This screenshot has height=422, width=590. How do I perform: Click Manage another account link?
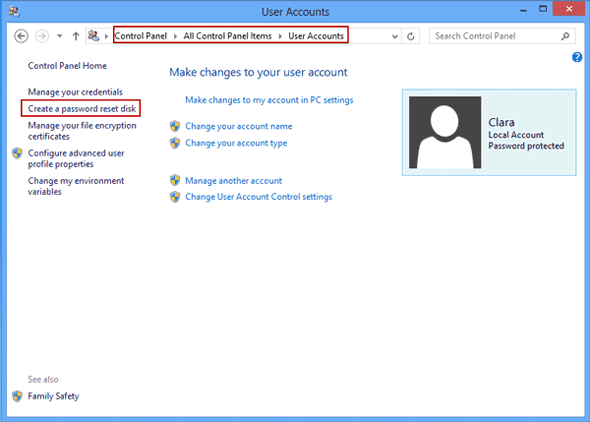coord(233,181)
